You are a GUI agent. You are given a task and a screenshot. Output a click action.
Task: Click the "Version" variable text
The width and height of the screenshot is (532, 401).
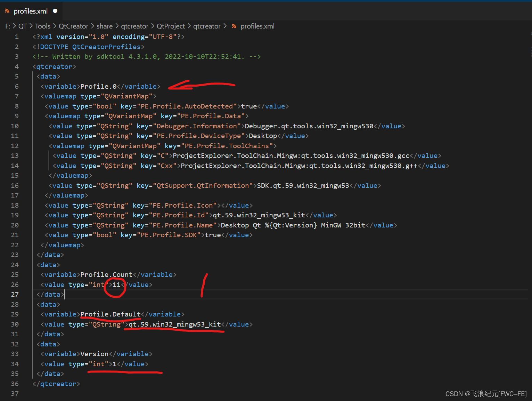tap(95, 354)
